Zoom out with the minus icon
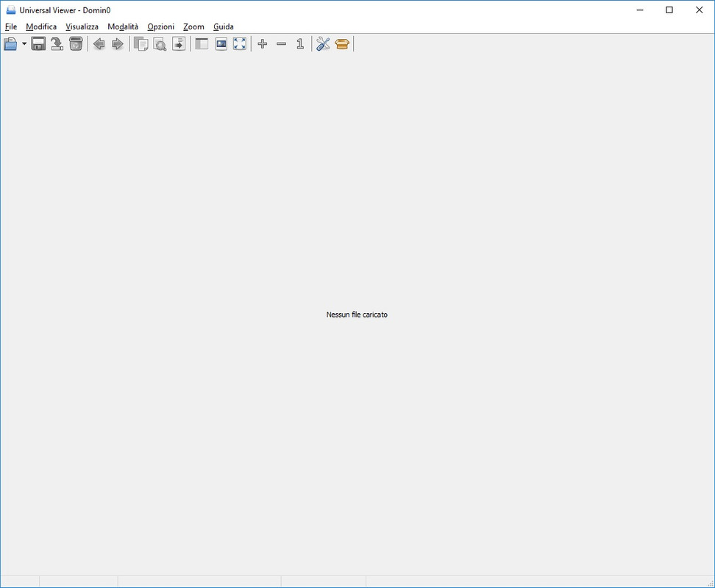Screen dimensions: 715x588 tap(281, 44)
